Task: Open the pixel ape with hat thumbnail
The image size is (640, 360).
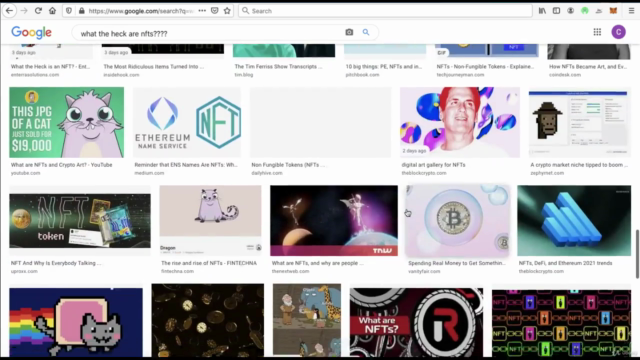Action: pos(580,122)
